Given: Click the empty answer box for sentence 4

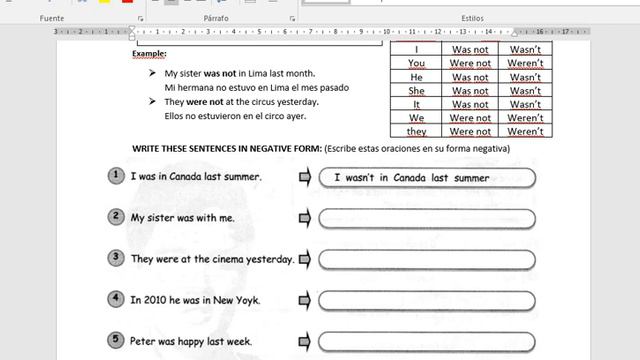Looking at the screenshot, I should click(427, 301).
